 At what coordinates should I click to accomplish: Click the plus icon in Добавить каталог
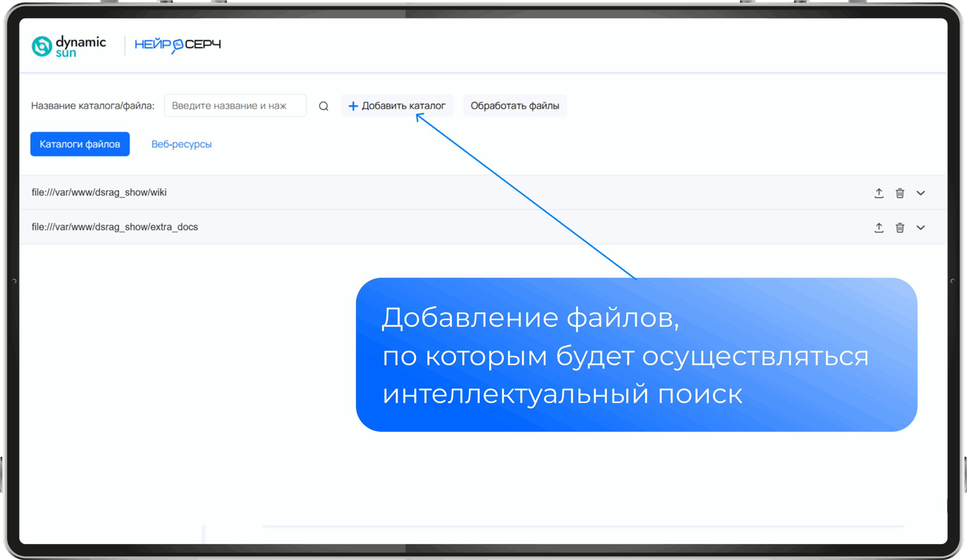(353, 106)
